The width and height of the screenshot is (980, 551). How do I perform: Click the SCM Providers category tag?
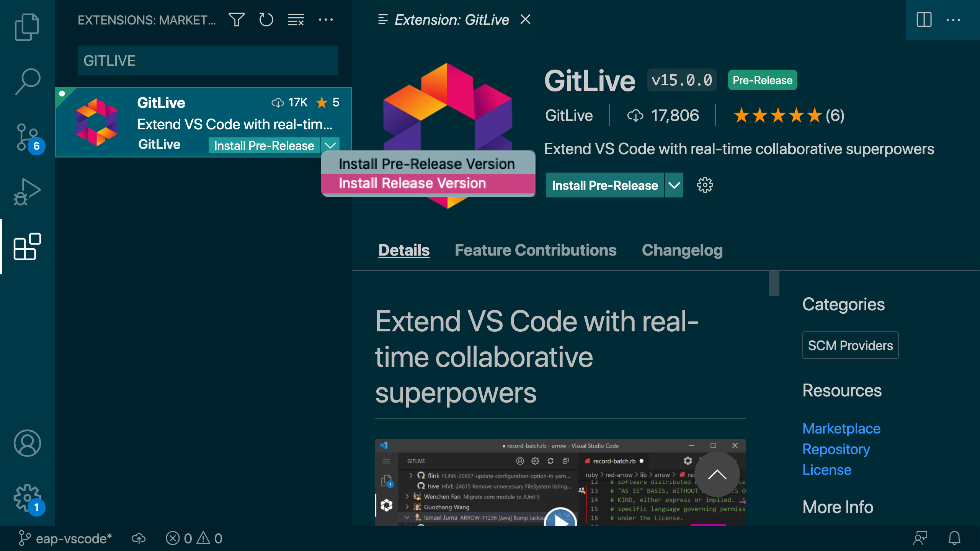tap(850, 345)
